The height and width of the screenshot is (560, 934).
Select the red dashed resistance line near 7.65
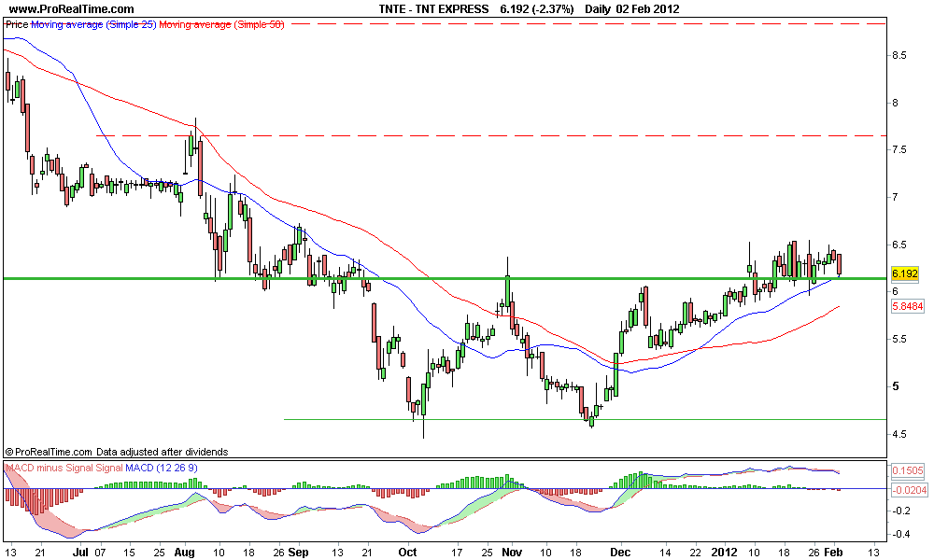tap(491, 135)
